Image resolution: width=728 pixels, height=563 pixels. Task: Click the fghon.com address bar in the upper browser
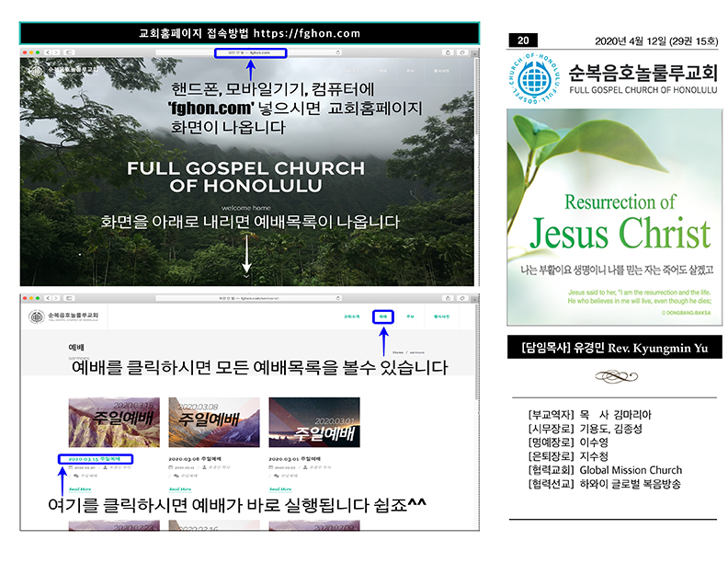[250, 52]
